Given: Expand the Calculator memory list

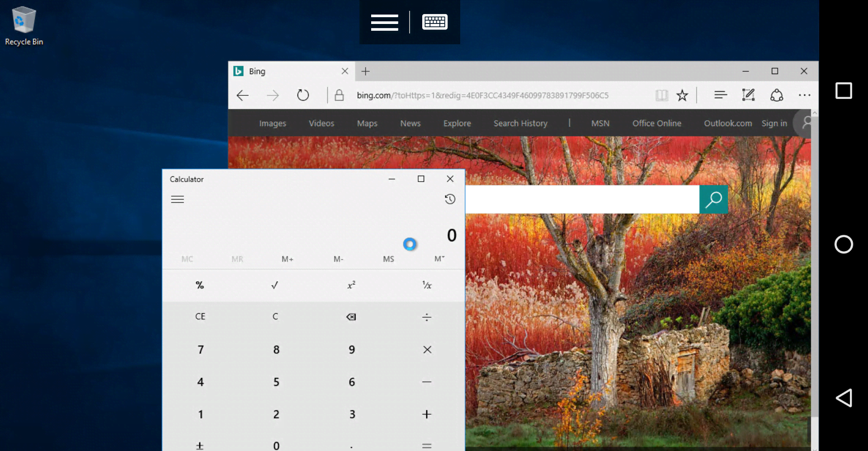Looking at the screenshot, I should 439,259.
